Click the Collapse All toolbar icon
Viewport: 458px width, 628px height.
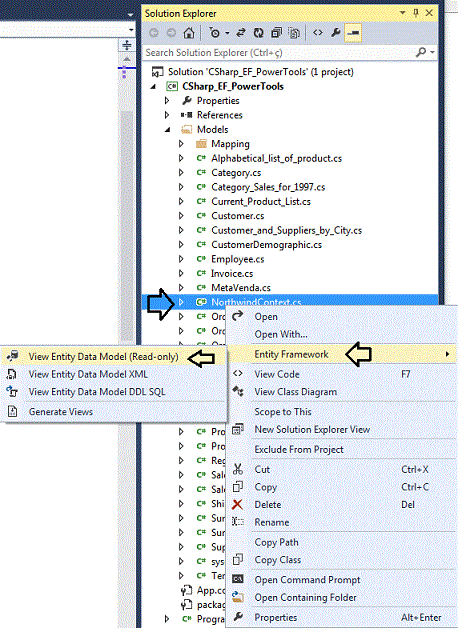[276, 33]
